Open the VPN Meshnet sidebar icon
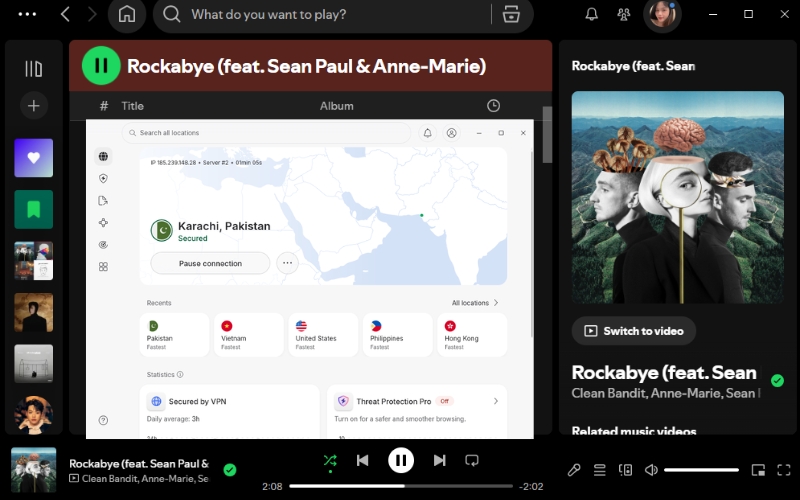This screenshot has height=500, width=800. click(x=104, y=223)
